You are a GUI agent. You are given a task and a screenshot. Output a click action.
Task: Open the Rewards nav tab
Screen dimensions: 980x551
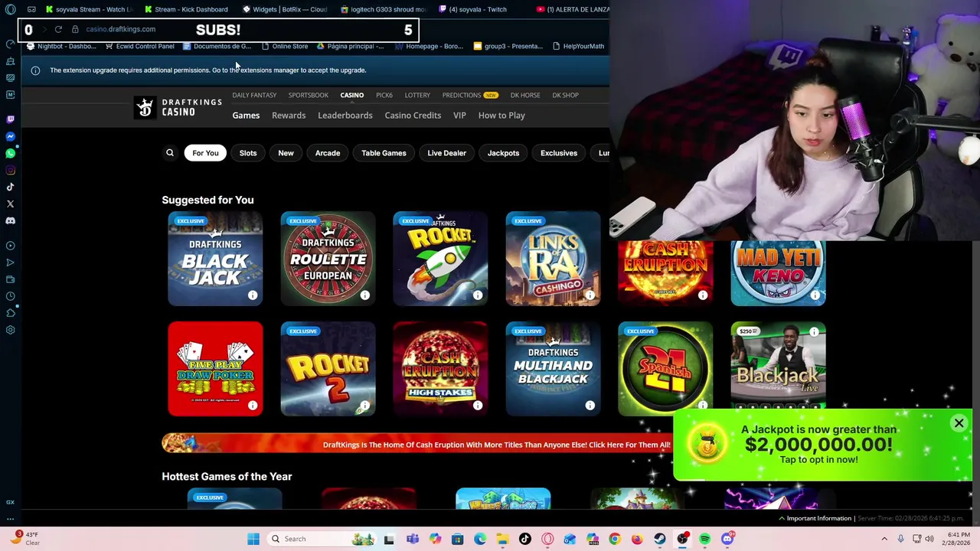tap(289, 116)
